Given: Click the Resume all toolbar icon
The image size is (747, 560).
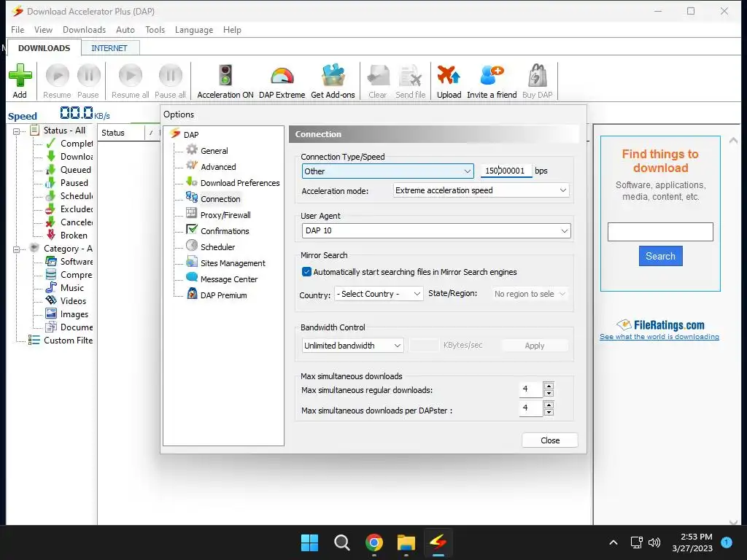Looking at the screenshot, I should [x=131, y=76].
